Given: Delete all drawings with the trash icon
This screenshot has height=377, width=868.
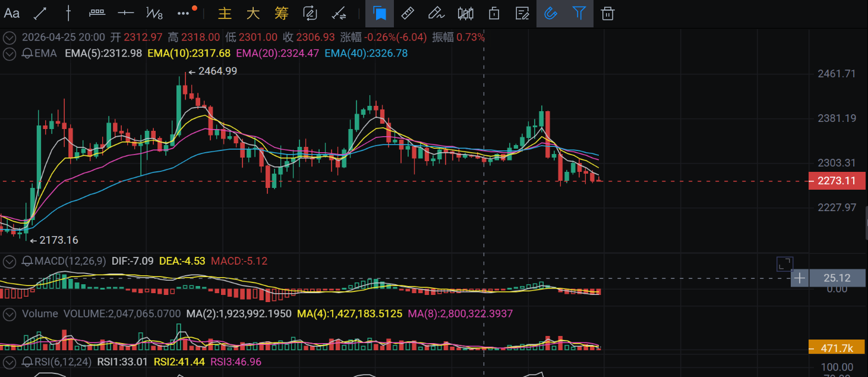Looking at the screenshot, I should (x=607, y=13).
